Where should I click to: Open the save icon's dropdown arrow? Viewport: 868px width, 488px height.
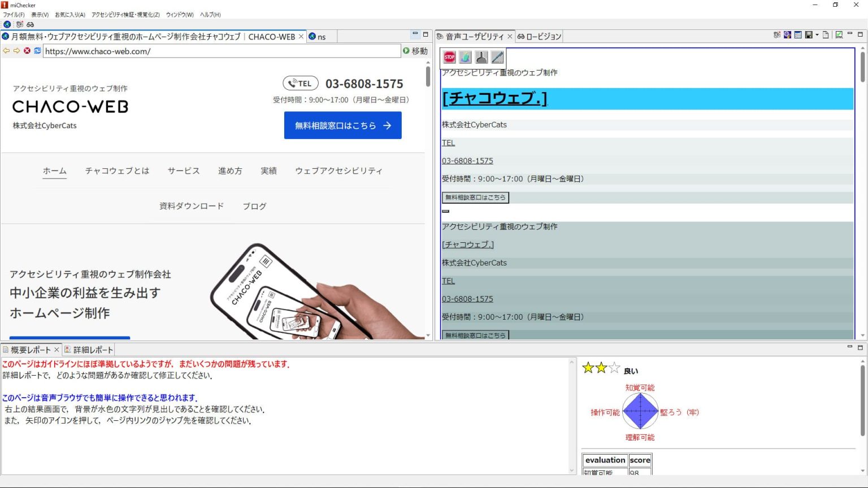pos(816,34)
